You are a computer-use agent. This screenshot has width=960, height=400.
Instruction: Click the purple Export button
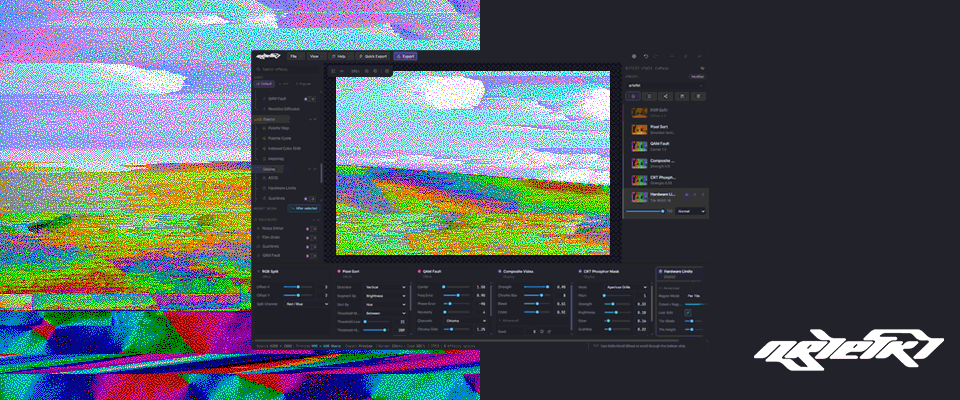coord(405,56)
